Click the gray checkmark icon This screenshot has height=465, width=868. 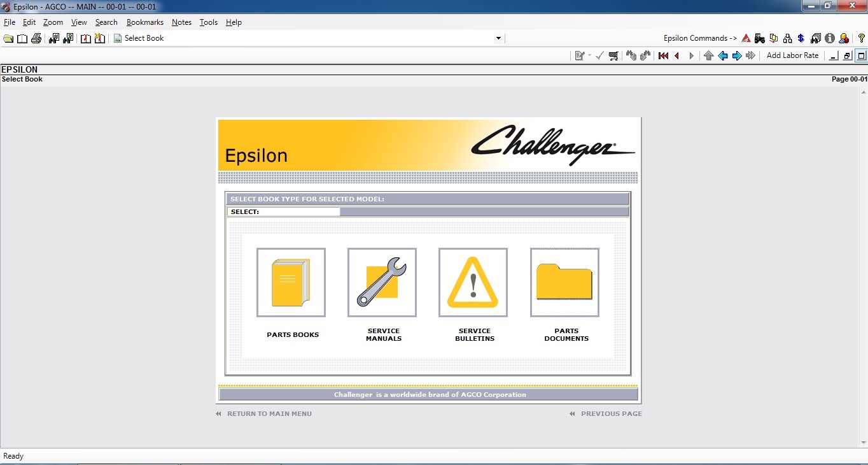click(x=599, y=55)
